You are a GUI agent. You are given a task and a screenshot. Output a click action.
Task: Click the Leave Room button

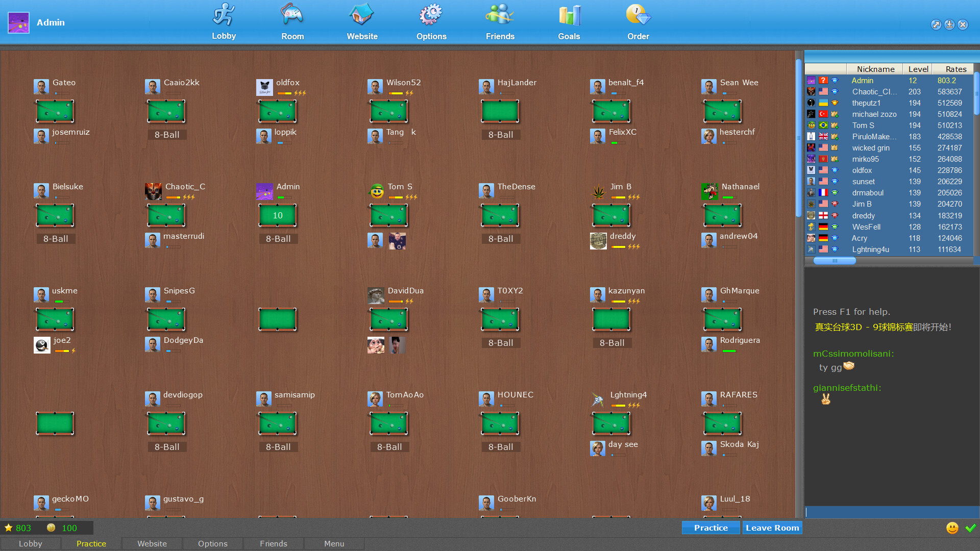772,528
